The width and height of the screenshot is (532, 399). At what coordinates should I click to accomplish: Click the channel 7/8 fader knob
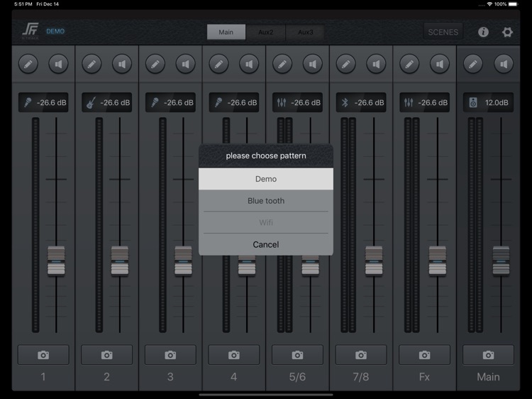point(374,261)
